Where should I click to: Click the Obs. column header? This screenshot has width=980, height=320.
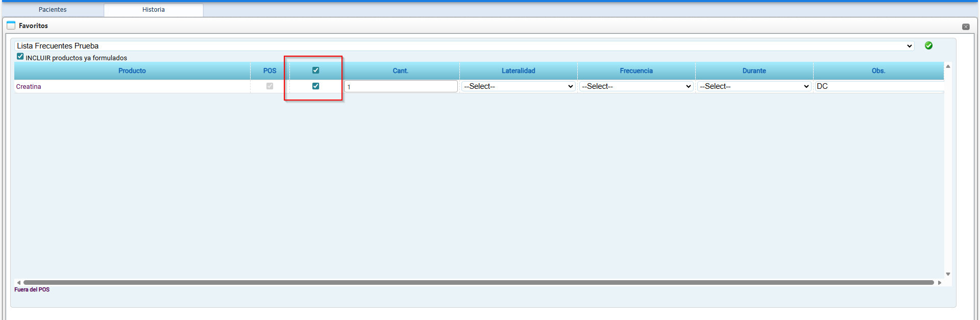pyautogui.click(x=878, y=71)
